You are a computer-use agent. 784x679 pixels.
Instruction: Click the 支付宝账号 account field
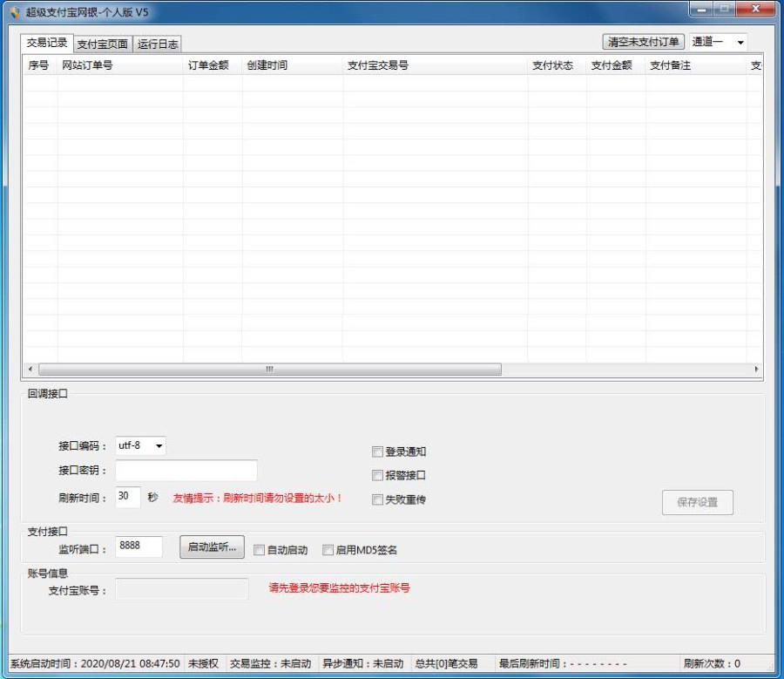[x=181, y=589]
